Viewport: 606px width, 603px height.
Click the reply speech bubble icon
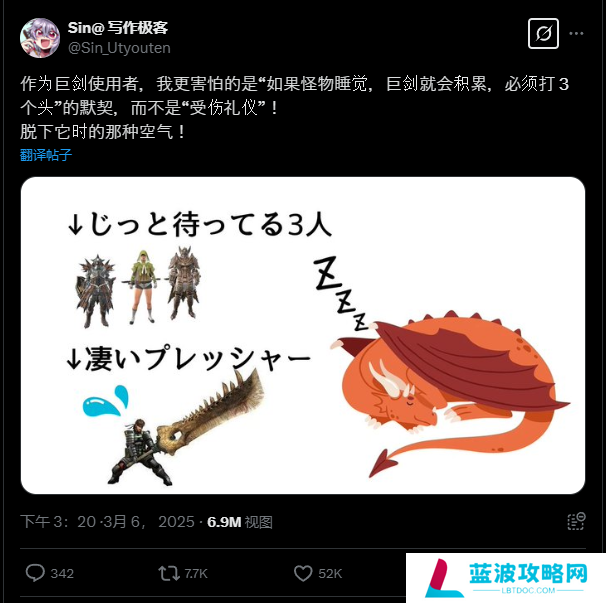tap(35, 573)
